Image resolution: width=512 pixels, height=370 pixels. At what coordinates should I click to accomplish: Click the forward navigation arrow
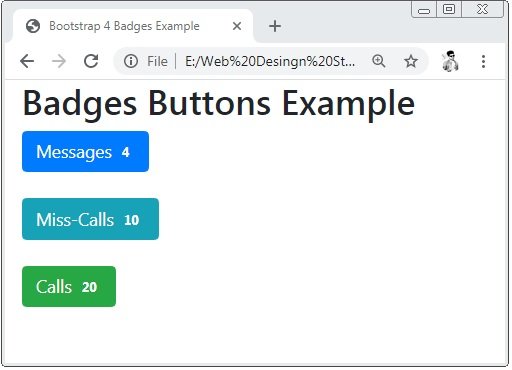pos(59,61)
